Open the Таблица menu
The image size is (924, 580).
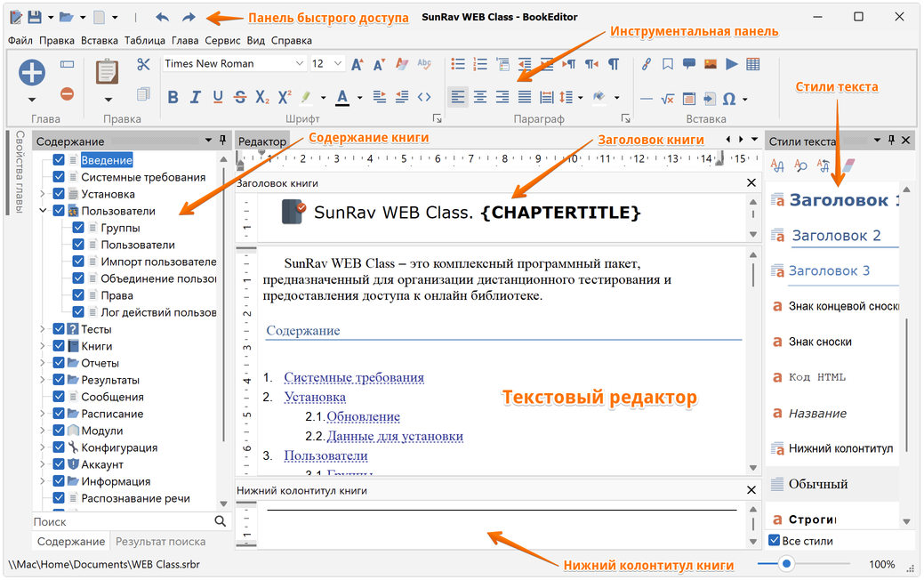point(145,41)
